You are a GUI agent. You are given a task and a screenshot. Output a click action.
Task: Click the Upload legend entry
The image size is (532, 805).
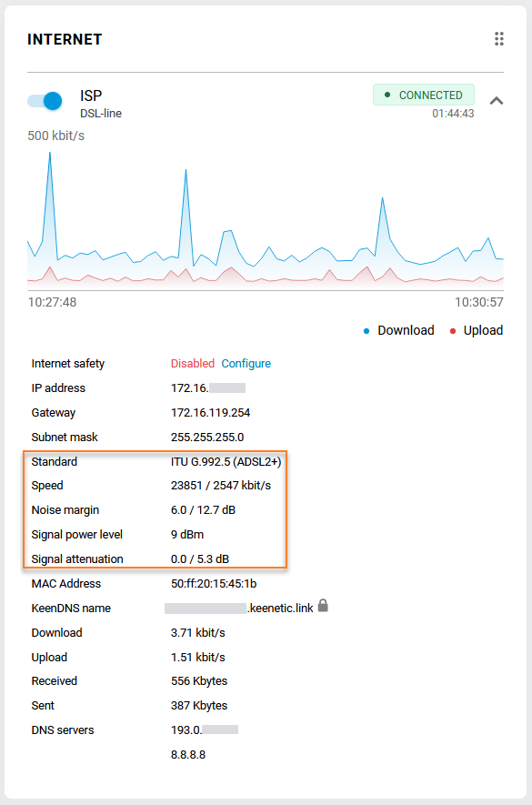[476, 330]
